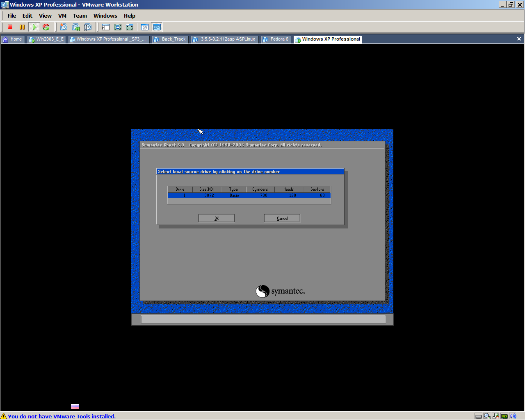Click the Revert to snapshot toolbar icon
525x420 pixels.
[x=76, y=27]
